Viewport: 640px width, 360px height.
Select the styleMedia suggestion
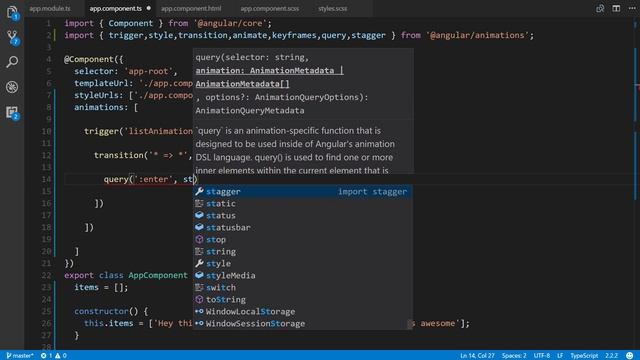[302, 276]
